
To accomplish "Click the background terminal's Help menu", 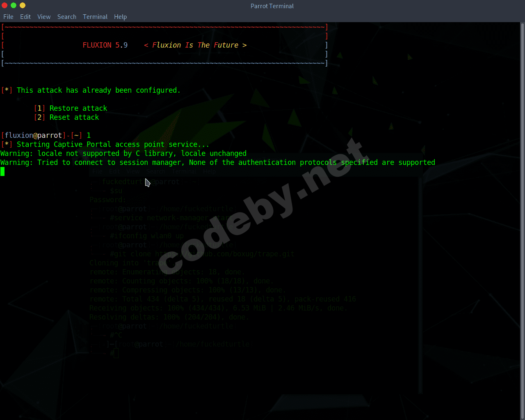I will pos(209,171).
